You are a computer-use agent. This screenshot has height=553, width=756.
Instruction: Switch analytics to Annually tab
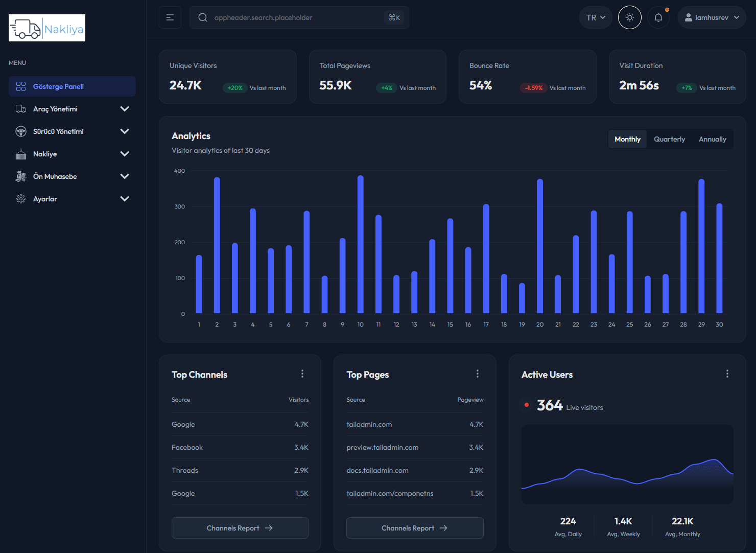pos(712,139)
